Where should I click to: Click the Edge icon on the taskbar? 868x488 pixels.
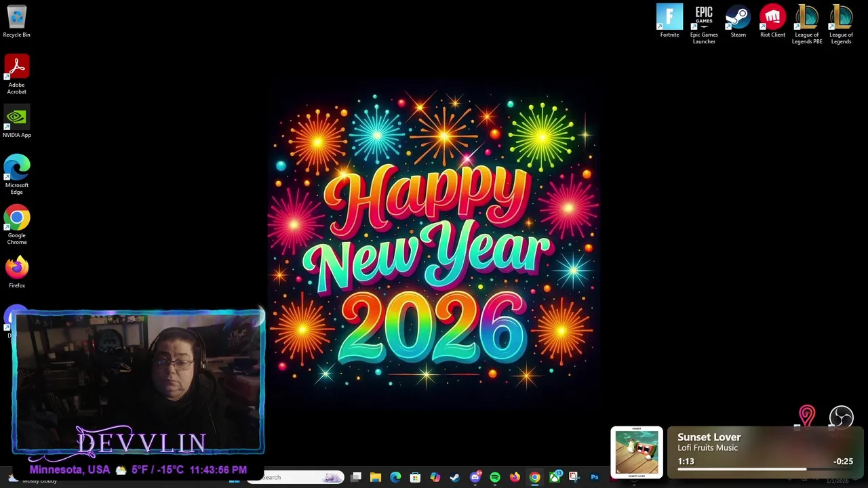click(395, 477)
